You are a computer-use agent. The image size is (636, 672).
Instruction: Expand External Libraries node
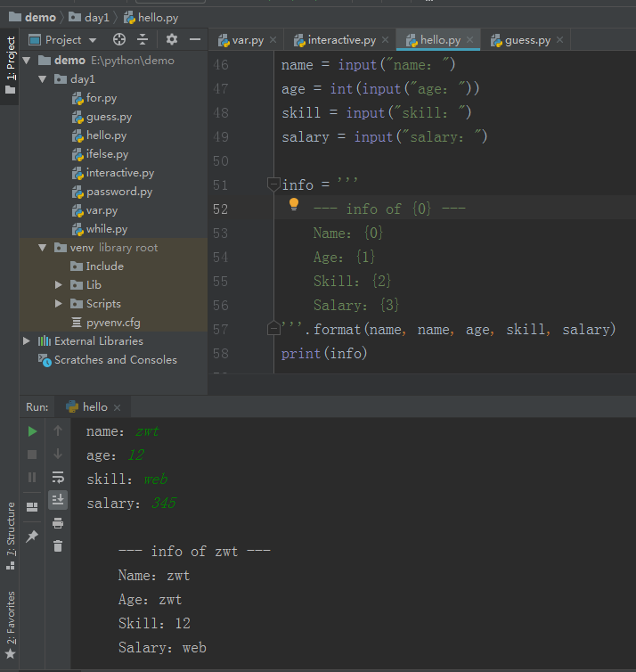[27, 340]
